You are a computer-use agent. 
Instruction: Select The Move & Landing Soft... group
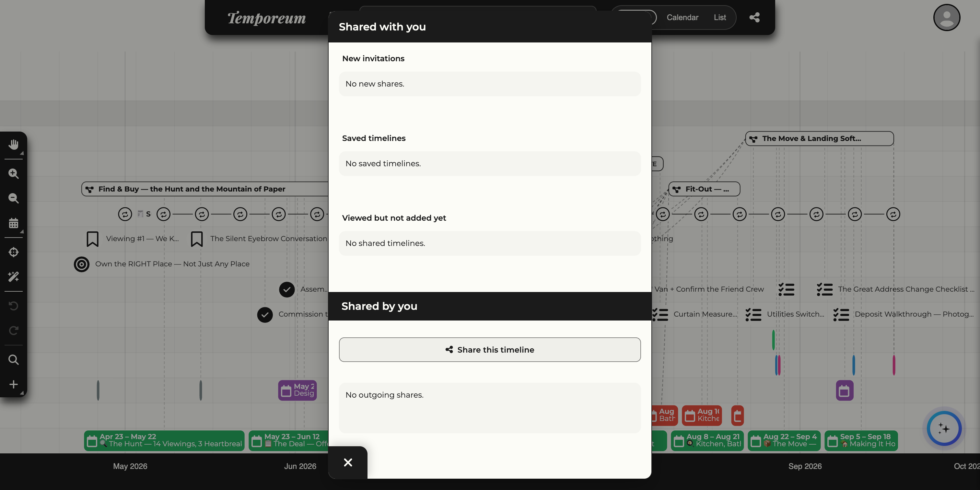pos(820,138)
